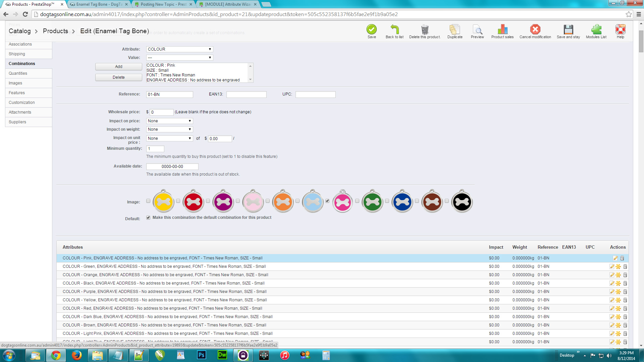Check the yellow bone tag image checkbox

[x=148, y=201]
